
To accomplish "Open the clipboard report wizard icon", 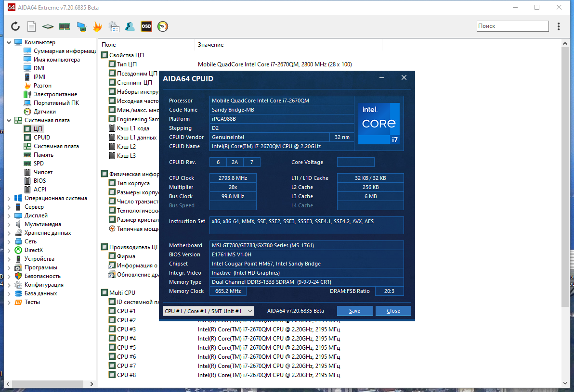I will click(114, 26).
